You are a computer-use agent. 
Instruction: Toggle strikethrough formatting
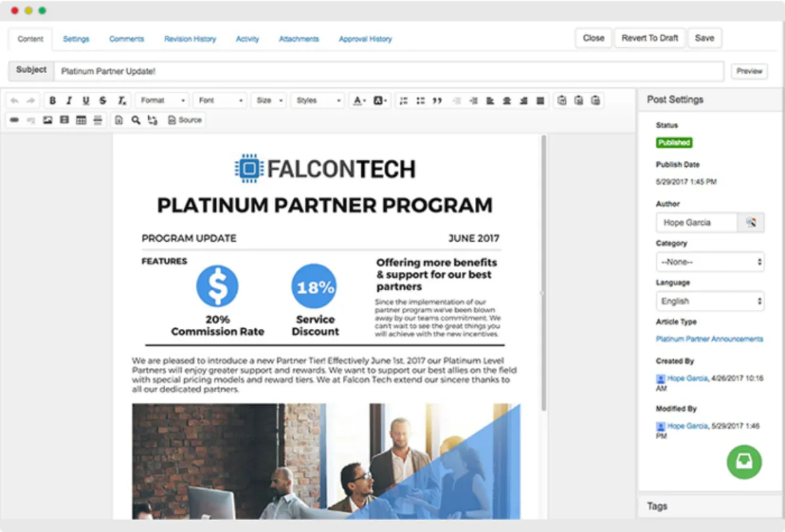tap(103, 101)
